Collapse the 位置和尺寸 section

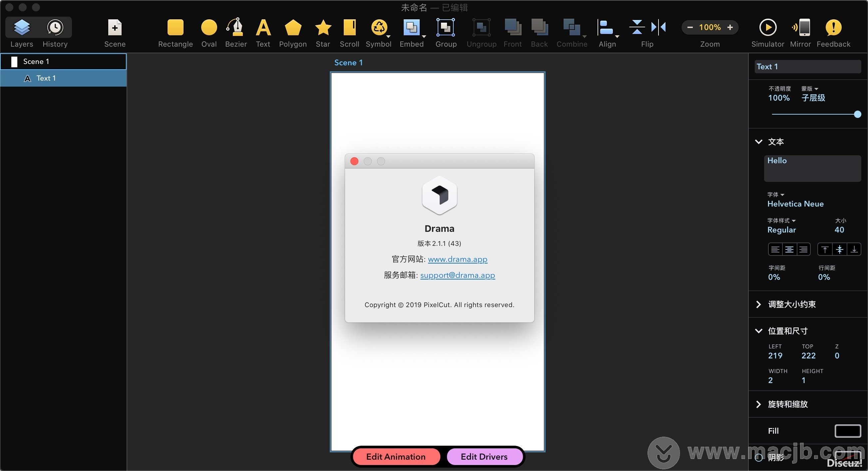tap(758, 331)
